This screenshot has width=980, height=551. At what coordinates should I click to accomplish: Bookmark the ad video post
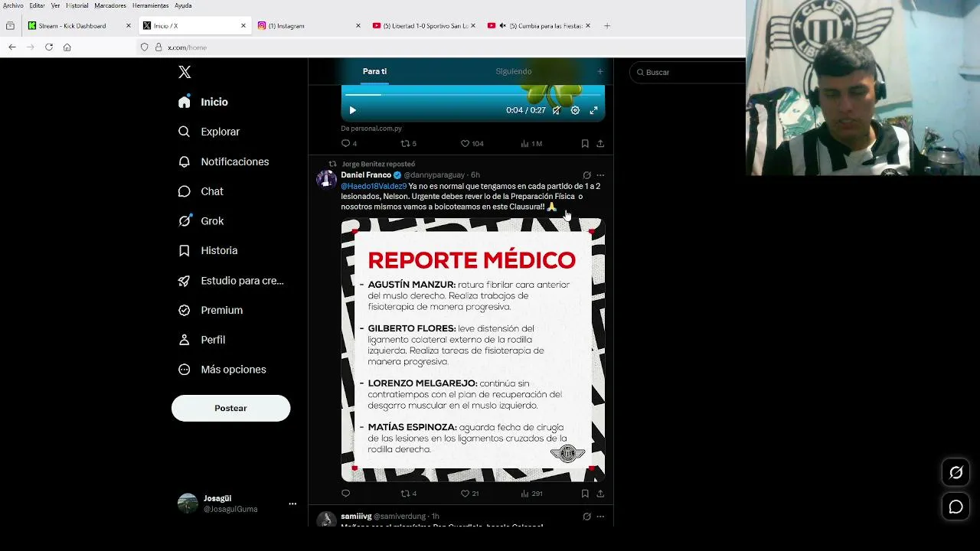tap(585, 143)
